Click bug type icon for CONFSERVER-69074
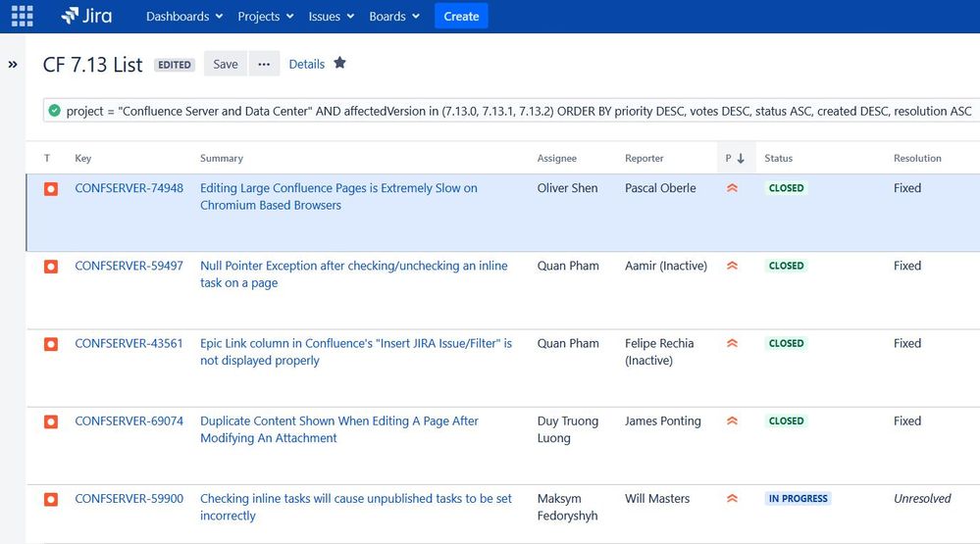980x544 pixels. (51, 421)
